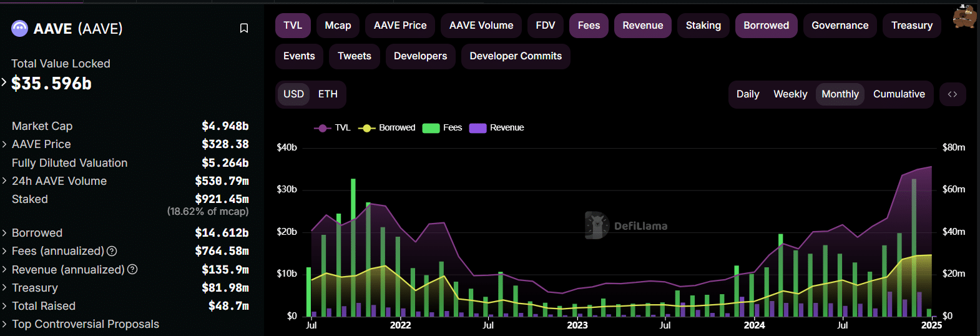Viewport: 980px width, 336px height.
Task: Expand Top Controversial Proposals row
Action: 4,324
